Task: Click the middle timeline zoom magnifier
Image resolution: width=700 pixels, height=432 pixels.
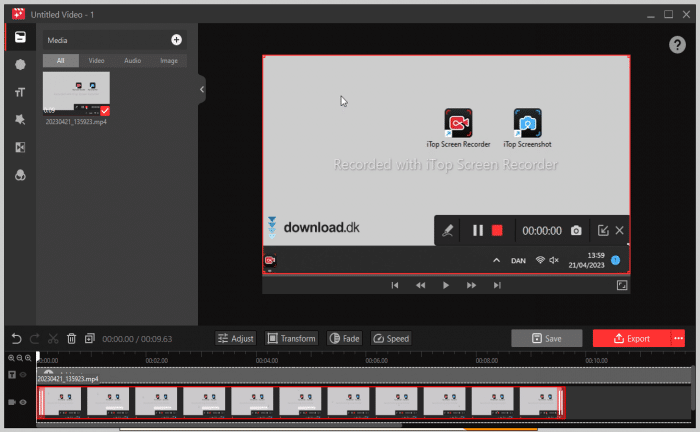Action: 20,358
